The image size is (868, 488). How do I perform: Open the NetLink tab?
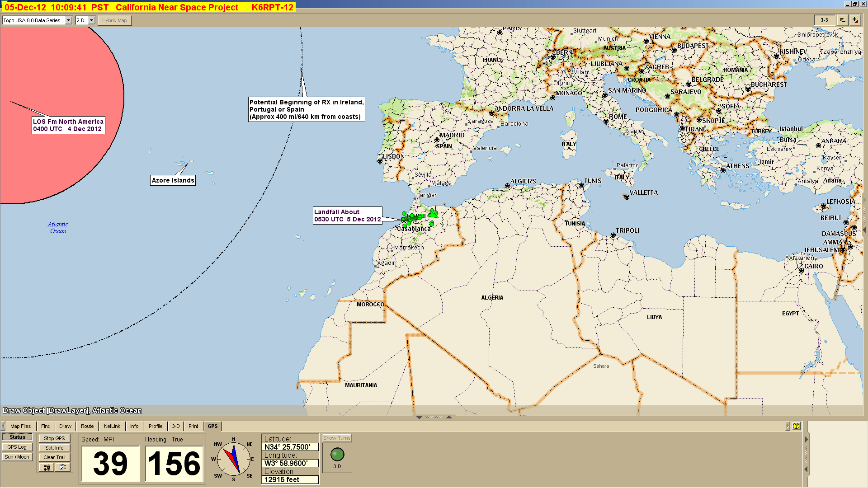point(112,426)
